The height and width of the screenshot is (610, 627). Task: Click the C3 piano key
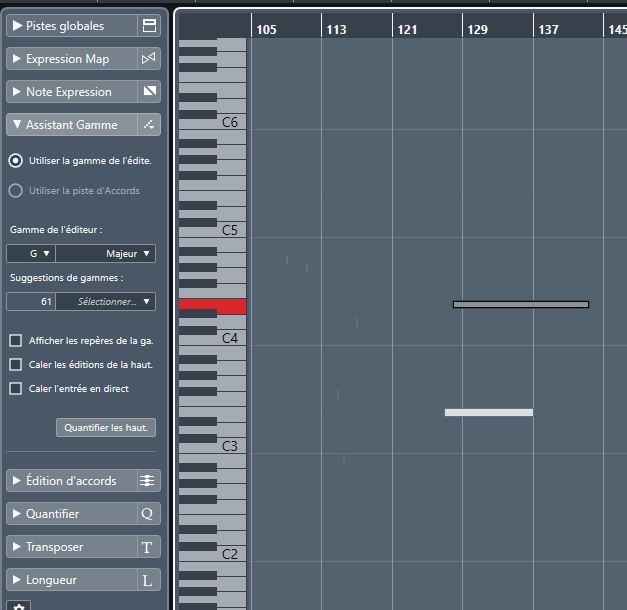point(231,446)
